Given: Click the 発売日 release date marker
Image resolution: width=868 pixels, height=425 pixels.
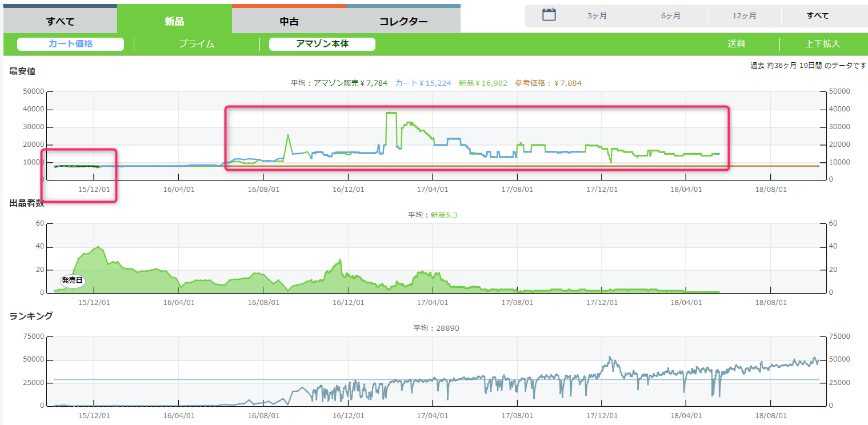Looking at the screenshot, I should (x=72, y=280).
